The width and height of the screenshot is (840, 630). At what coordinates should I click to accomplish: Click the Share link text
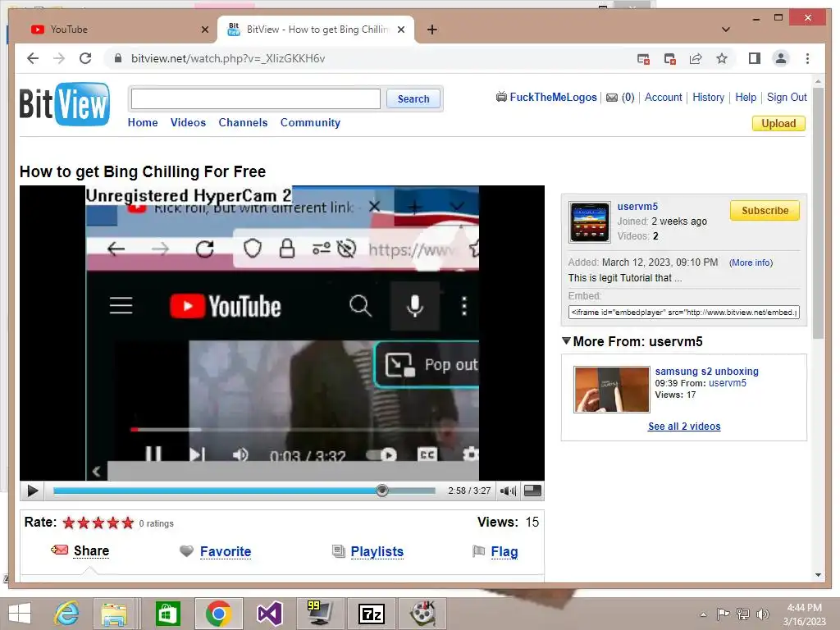[x=91, y=550]
